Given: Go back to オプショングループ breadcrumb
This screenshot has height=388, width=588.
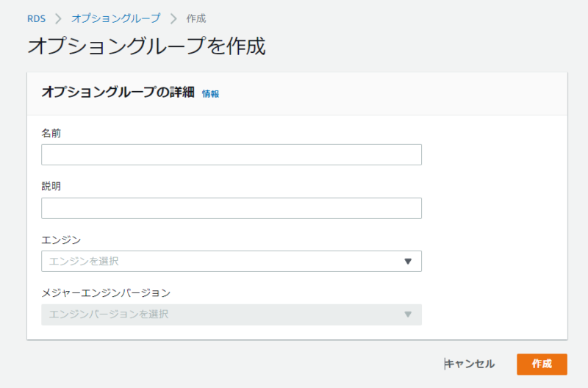Looking at the screenshot, I should click(x=116, y=18).
